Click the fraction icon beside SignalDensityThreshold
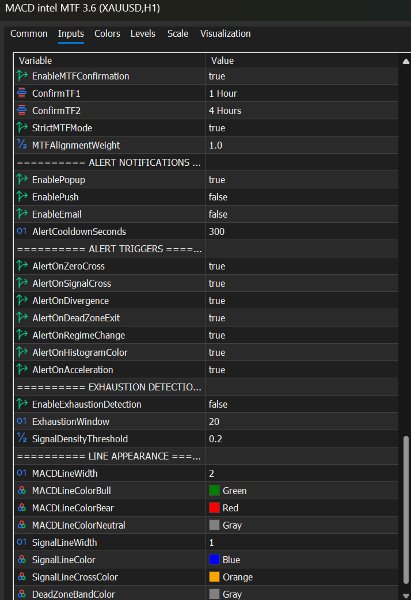The image size is (411, 600). click(22, 438)
